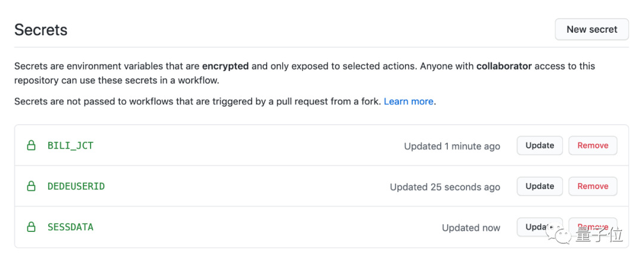Viewport: 644px width, 263px height.
Task: Remove the DEDEUSERID secret
Action: point(593,186)
